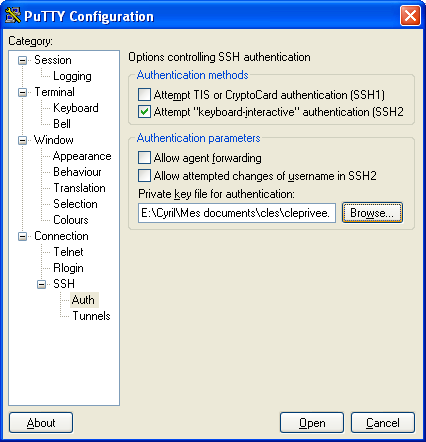Click the PuTTY icon in title bar
This screenshot has height=442, width=426.
[x=13, y=15]
